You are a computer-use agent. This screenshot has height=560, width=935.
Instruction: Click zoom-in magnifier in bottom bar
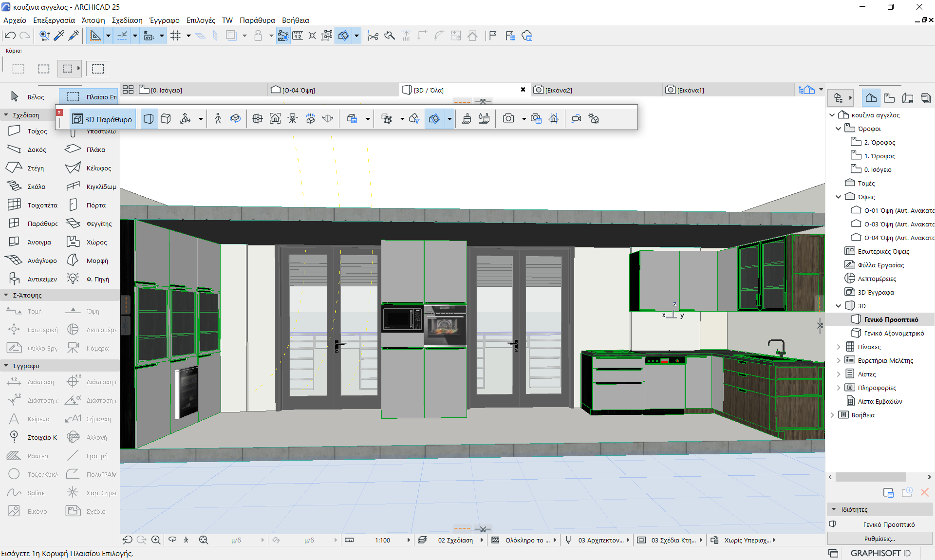coord(156,540)
